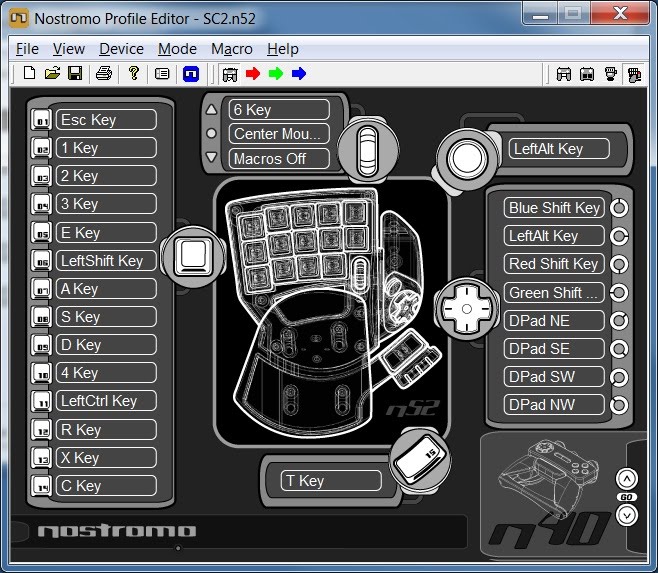The image size is (658, 573).
Task: Click the third device icon on right toolbar
Action: [611, 74]
